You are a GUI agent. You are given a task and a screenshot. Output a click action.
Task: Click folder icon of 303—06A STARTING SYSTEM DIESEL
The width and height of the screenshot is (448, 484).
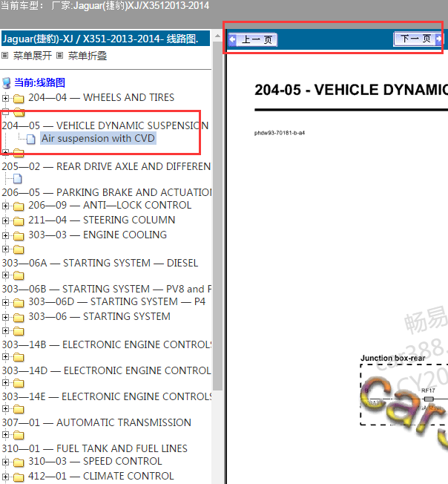click(x=19, y=249)
